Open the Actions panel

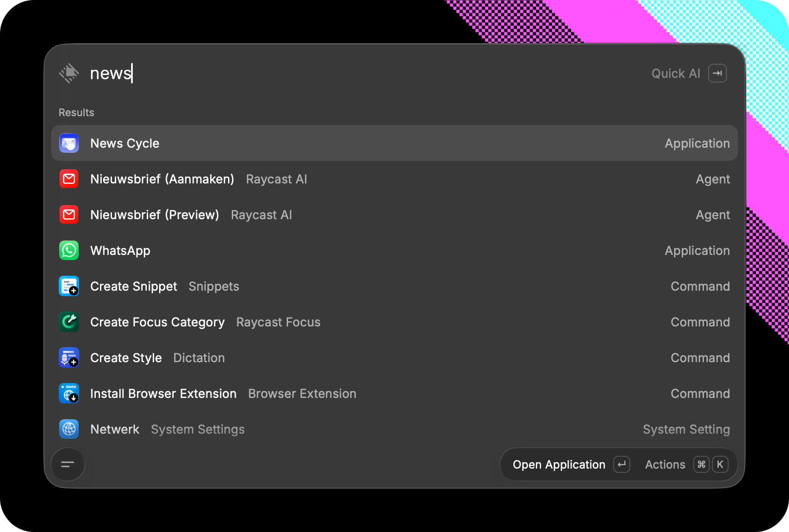pos(665,464)
